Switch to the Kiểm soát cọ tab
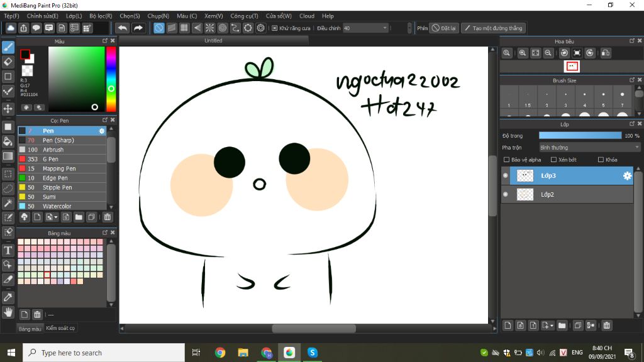 tap(60, 328)
